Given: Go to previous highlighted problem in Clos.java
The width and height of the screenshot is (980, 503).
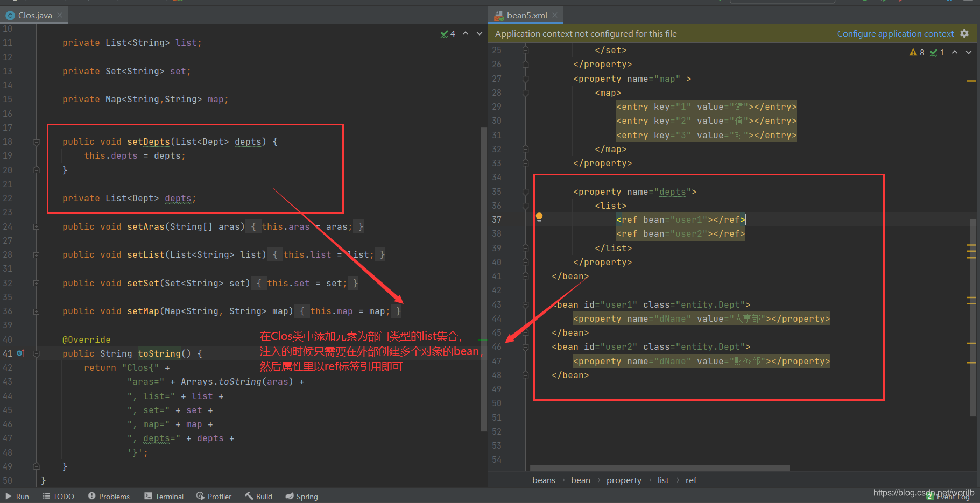Looking at the screenshot, I should [x=466, y=33].
